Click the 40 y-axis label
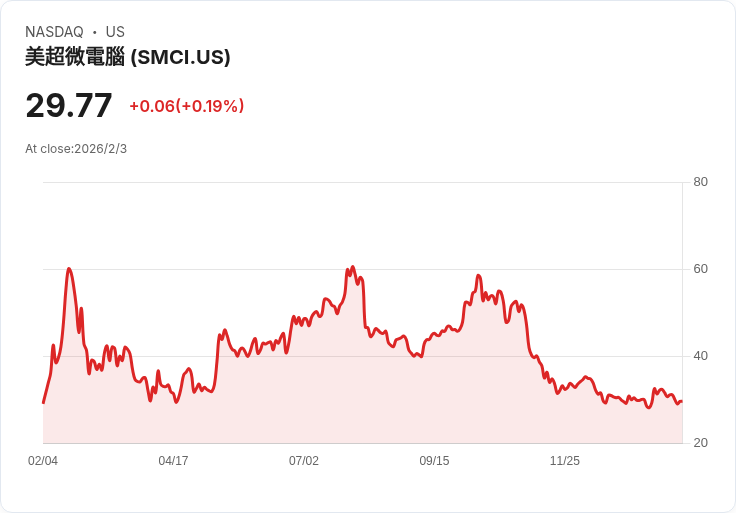Viewport: 736px width, 513px height. coord(701,356)
